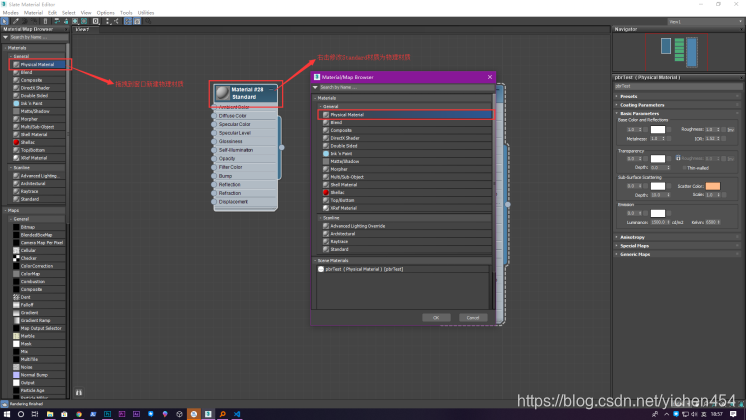
Task: Click the Show Background in Preview icon
Action: [x=84, y=21]
